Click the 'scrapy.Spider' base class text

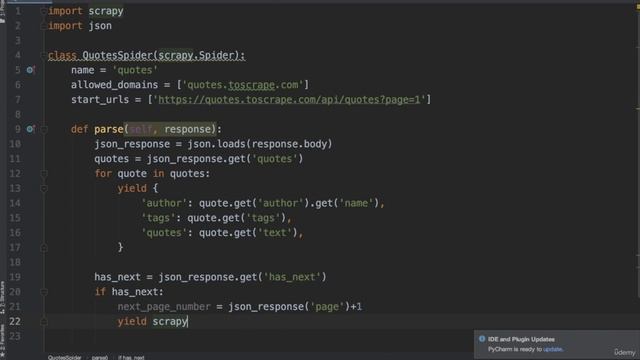196,55
